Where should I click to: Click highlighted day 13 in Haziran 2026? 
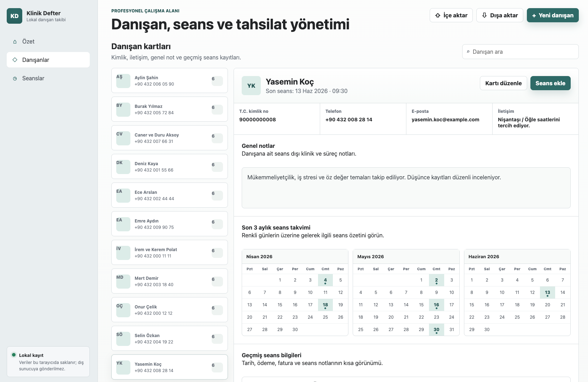pos(547,293)
